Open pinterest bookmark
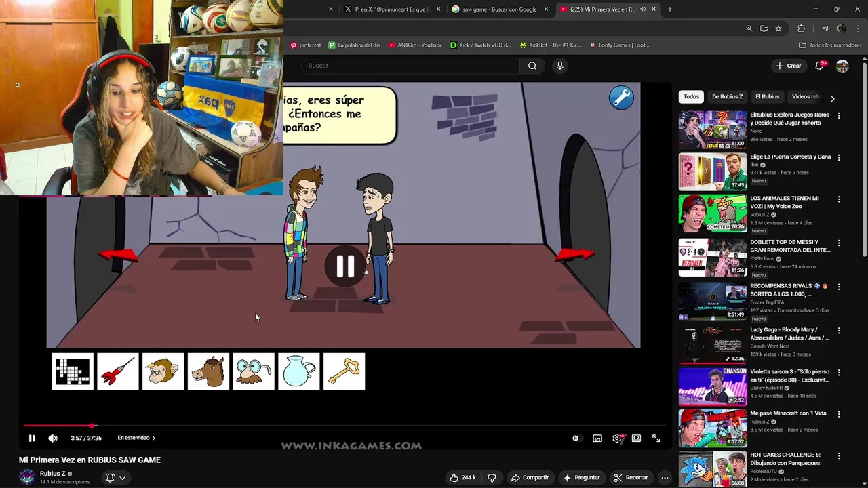 [x=305, y=45]
